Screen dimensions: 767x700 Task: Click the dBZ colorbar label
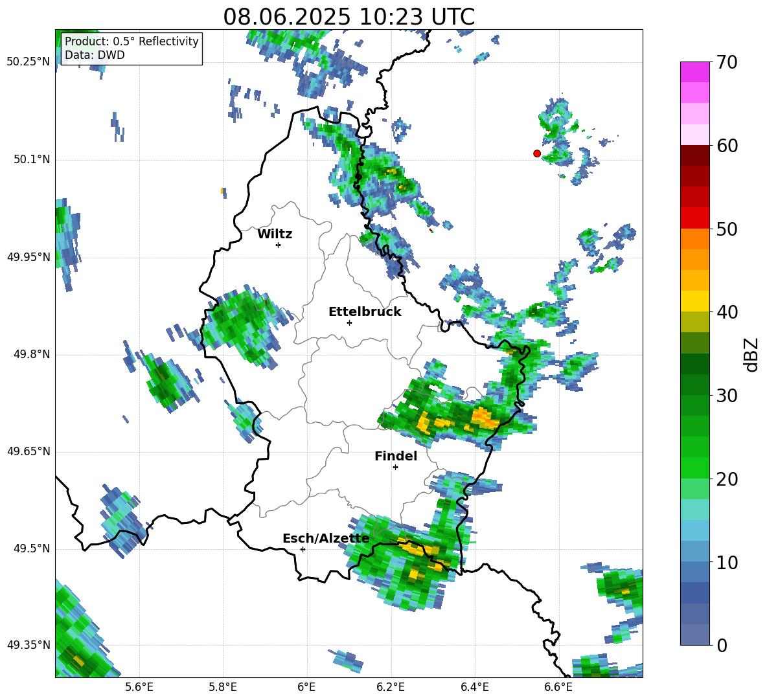click(x=752, y=354)
